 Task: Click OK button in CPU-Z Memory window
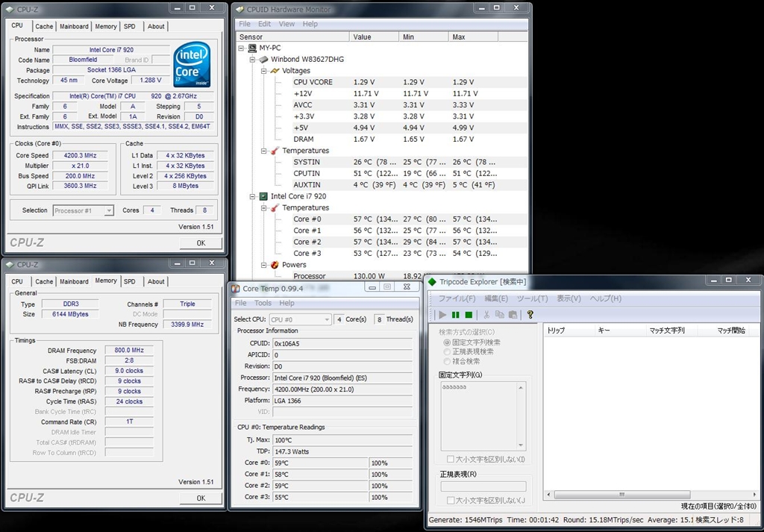click(201, 498)
